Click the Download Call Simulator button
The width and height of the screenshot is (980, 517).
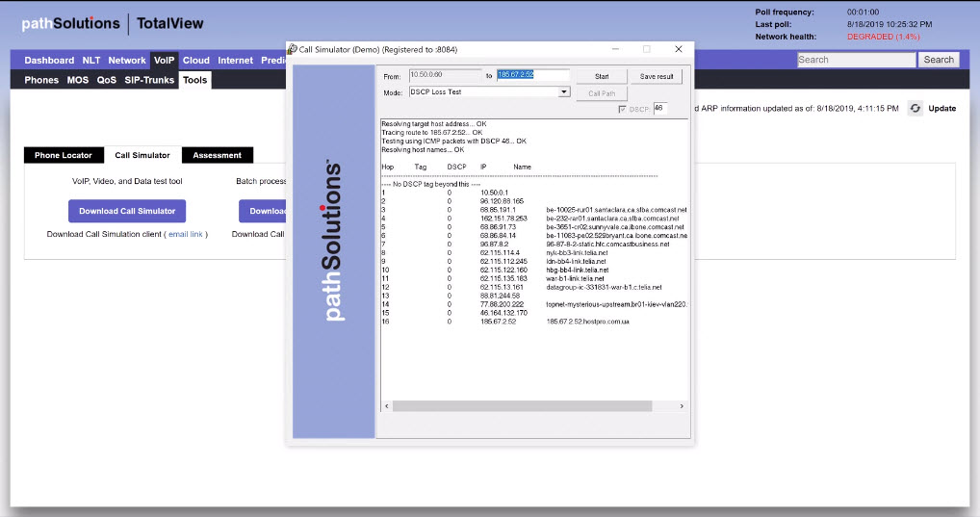[x=127, y=211]
